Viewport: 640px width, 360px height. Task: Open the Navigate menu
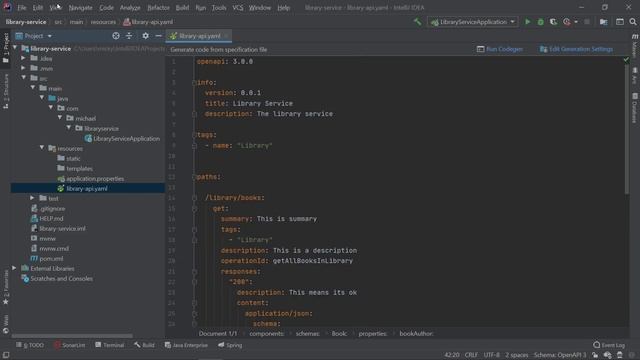(x=80, y=7)
